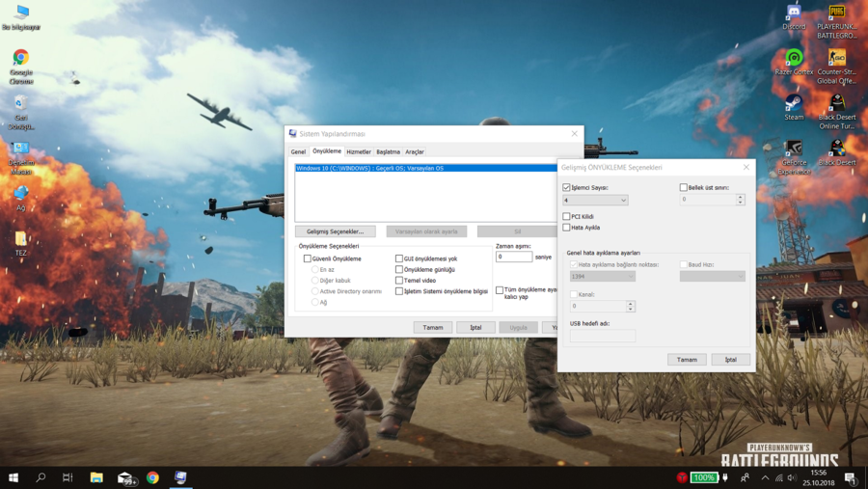Enable PCI Kilidi checkbox
The height and width of the screenshot is (489, 868).
(566, 217)
